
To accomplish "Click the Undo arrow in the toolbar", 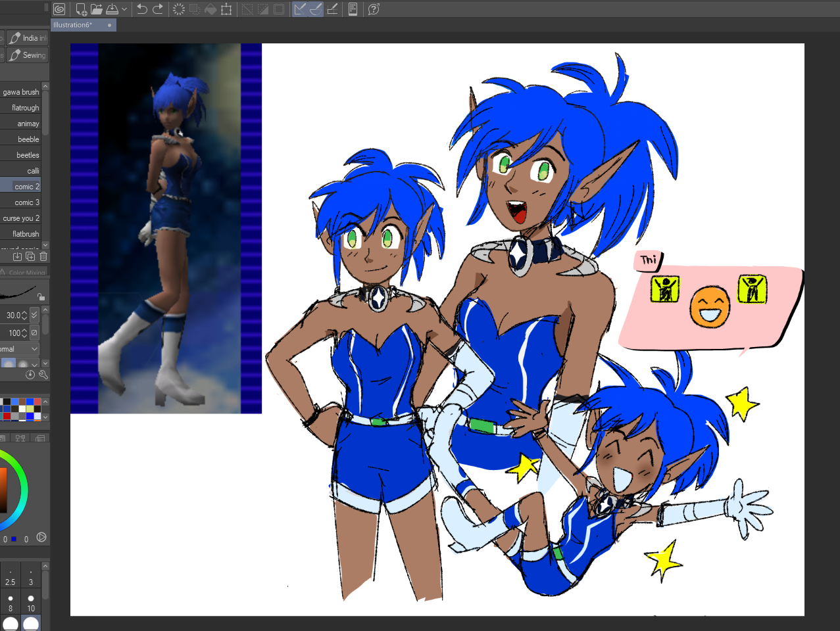I will [x=141, y=9].
